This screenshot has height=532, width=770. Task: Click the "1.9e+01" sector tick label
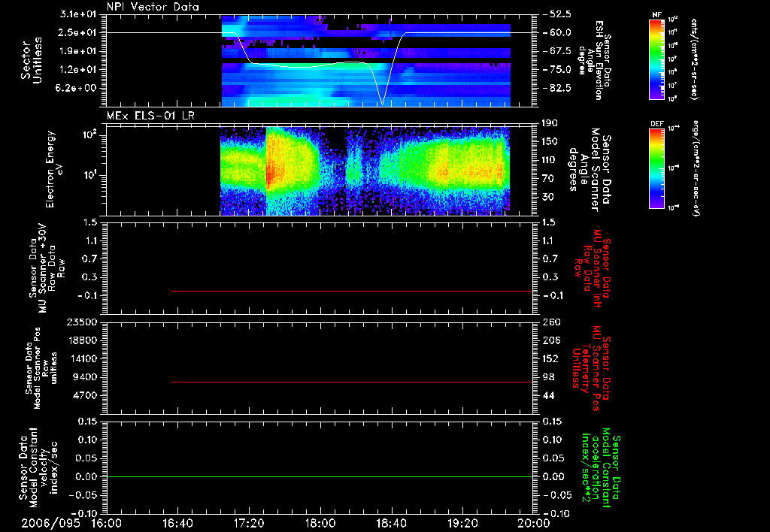78,51
